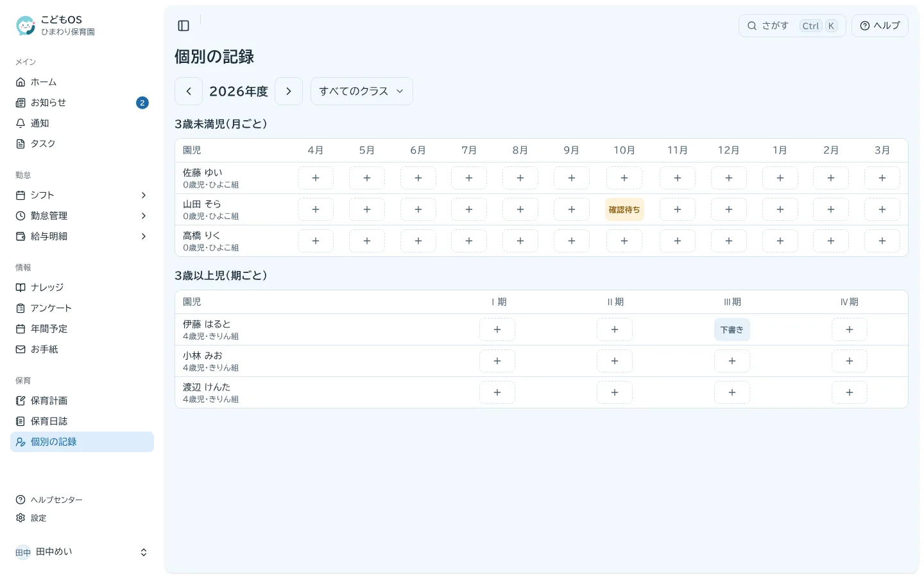The width and height of the screenshot is (924, 578).
Task: Open ナレッジ book icon item
Action: pyautogui.click(x=82, y=288)
